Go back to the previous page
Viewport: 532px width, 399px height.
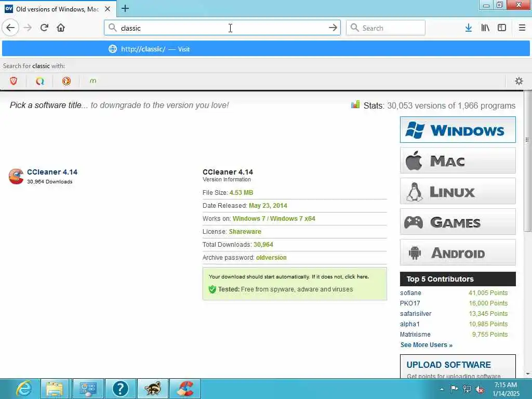click(x=10, y=28)
